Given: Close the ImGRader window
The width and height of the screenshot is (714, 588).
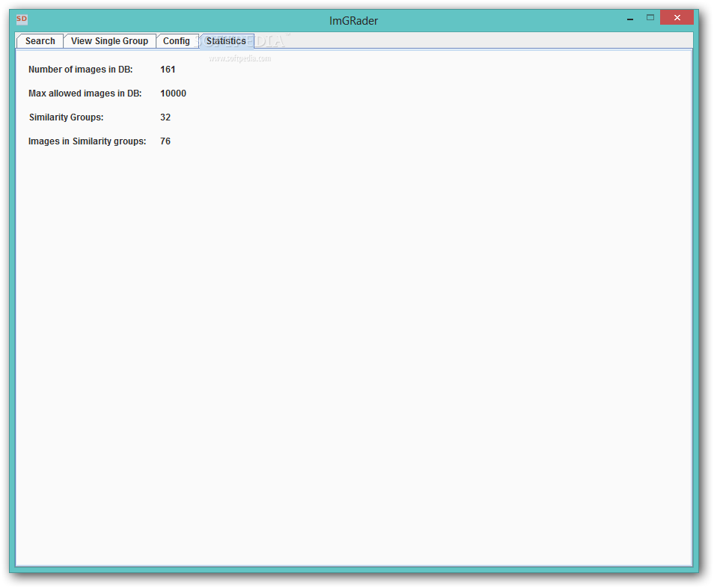Looking at the screenshot, I should (677, 17).
